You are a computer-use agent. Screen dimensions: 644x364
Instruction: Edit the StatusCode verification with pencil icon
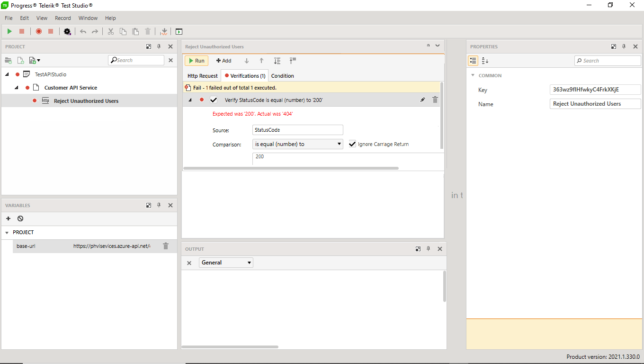pos(423,100)
